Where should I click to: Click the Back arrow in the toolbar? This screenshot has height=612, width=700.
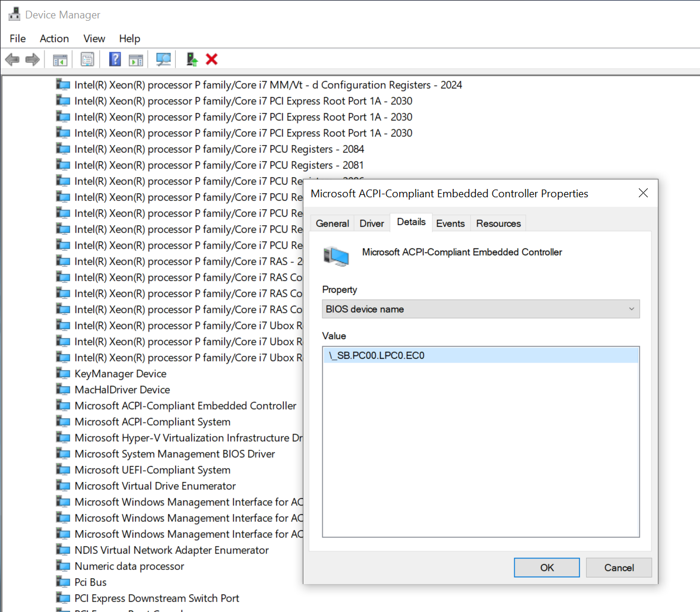tap(12, 59)
